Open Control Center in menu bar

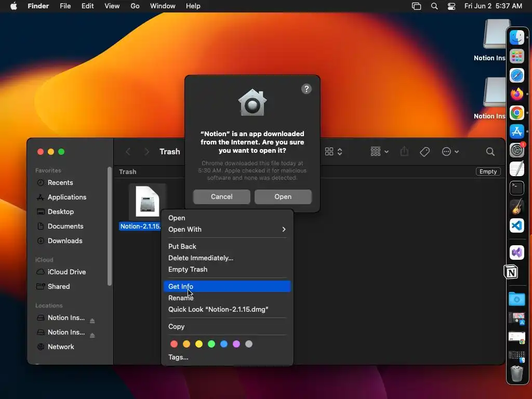tap(451, 6)
